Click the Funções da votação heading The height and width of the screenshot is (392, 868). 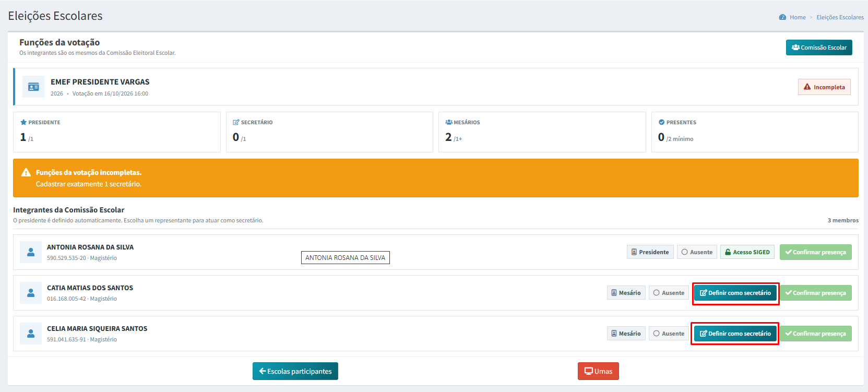pyautogui.click(x=60, y=42)
